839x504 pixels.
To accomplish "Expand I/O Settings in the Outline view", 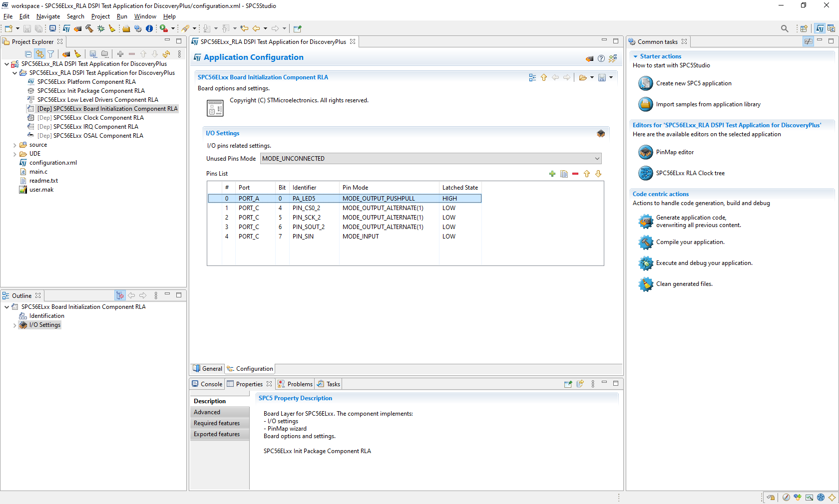I will pyautogui.click(x=14, y=325).
